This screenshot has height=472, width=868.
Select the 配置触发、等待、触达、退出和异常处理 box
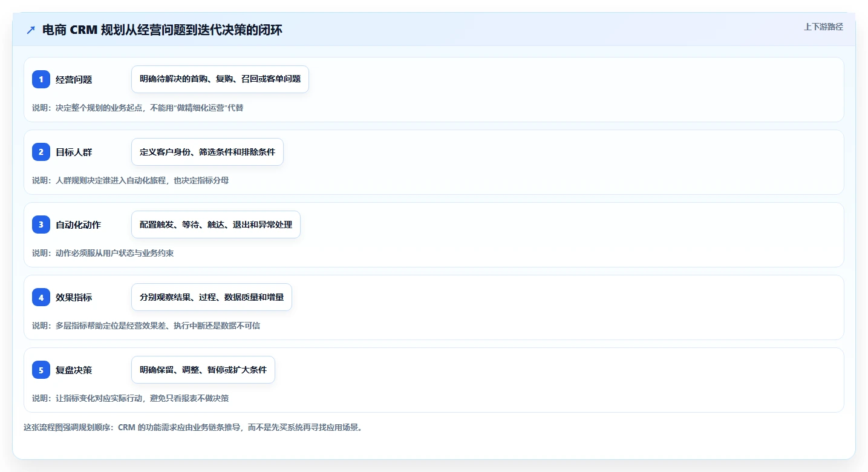(x=216, y=225)
